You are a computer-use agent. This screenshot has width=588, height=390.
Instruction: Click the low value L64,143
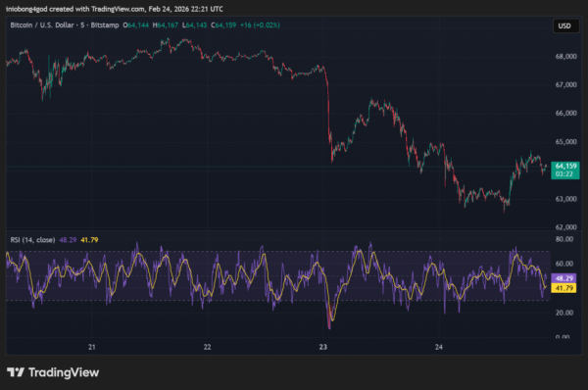coord(194,25)
